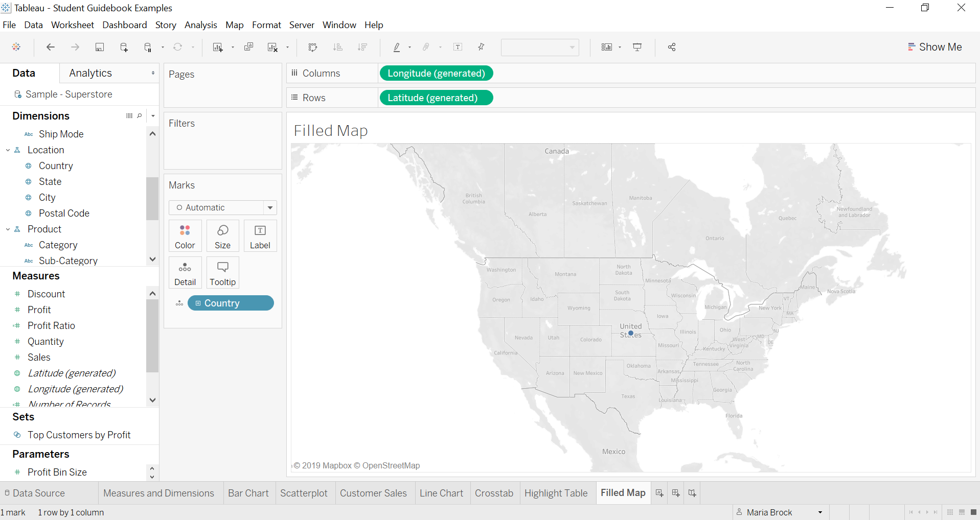Click the Dimensions list scroll down arrow

point(152,259)
